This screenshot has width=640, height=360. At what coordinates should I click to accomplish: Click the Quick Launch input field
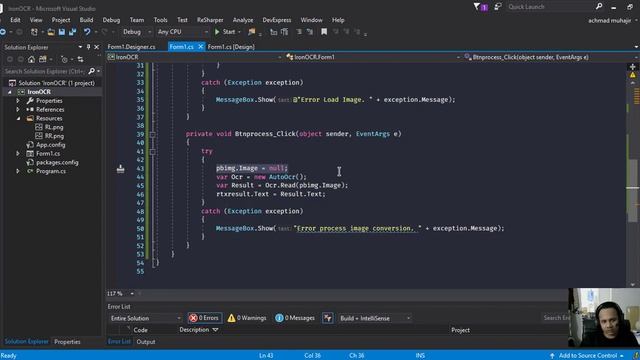(551, 7)
